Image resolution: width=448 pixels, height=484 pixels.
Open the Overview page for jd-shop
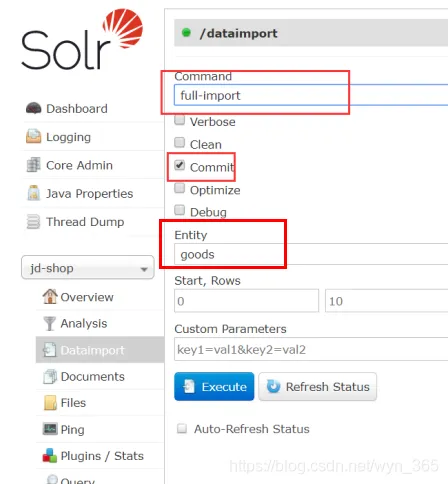tap(87, 297)
